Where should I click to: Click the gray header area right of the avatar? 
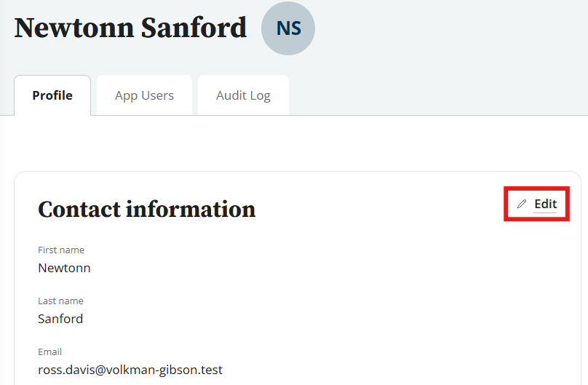(451, 36)
